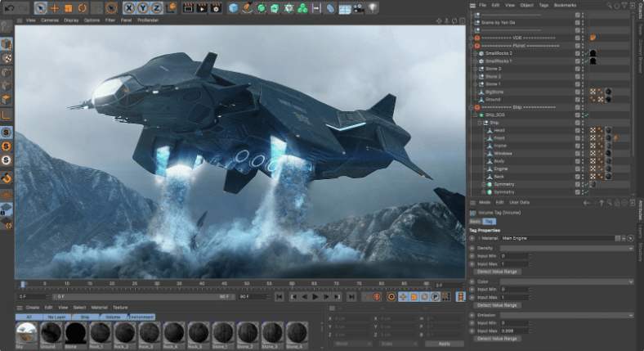Open Render Settings clapperboard gear icon
The image size is (644, 351).
(x=216, y=8)
